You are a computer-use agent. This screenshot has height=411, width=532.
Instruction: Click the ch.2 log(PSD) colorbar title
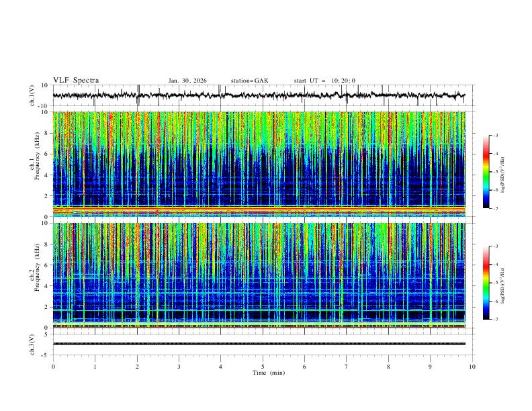pos(504,286)
